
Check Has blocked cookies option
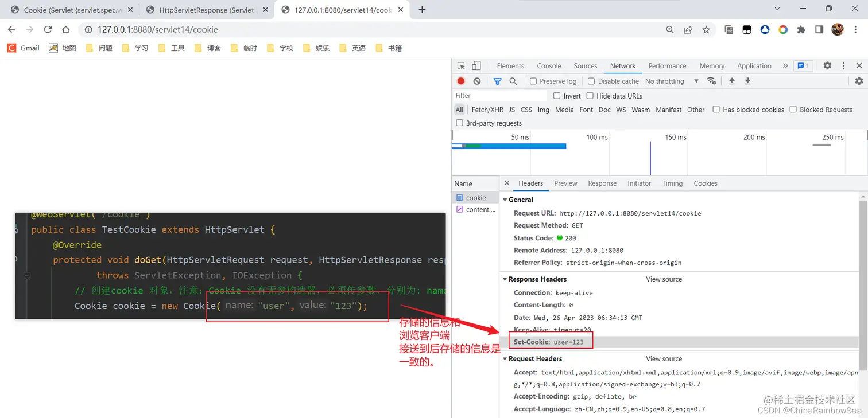point(716,109)
